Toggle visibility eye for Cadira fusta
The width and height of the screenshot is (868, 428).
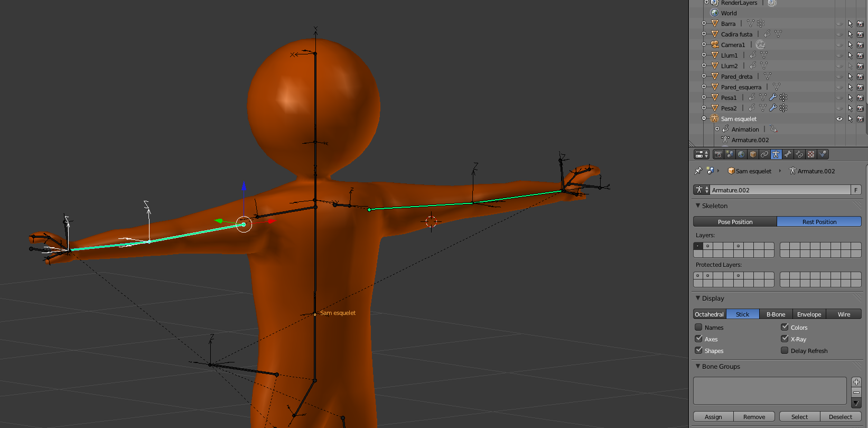pyautogui.click(x=839, y=34)
